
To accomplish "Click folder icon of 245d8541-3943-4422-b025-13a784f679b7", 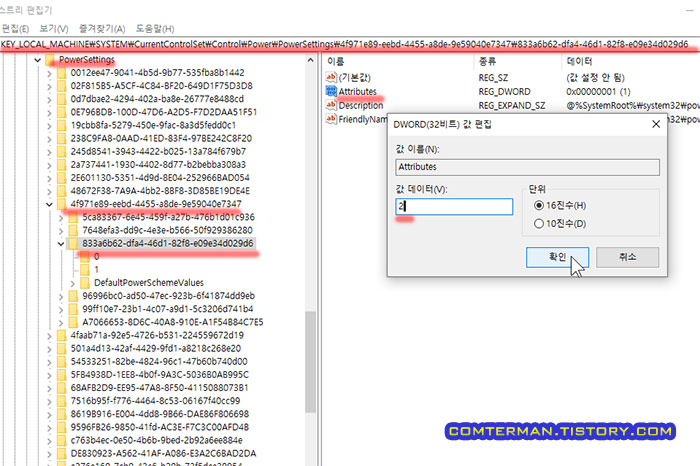I will click(62, 151).
